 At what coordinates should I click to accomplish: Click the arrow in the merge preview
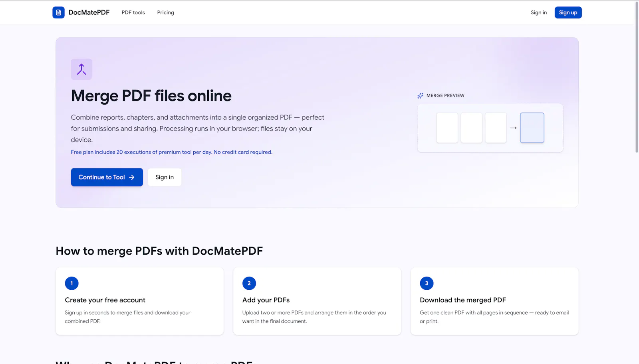[x=513, y=128]
